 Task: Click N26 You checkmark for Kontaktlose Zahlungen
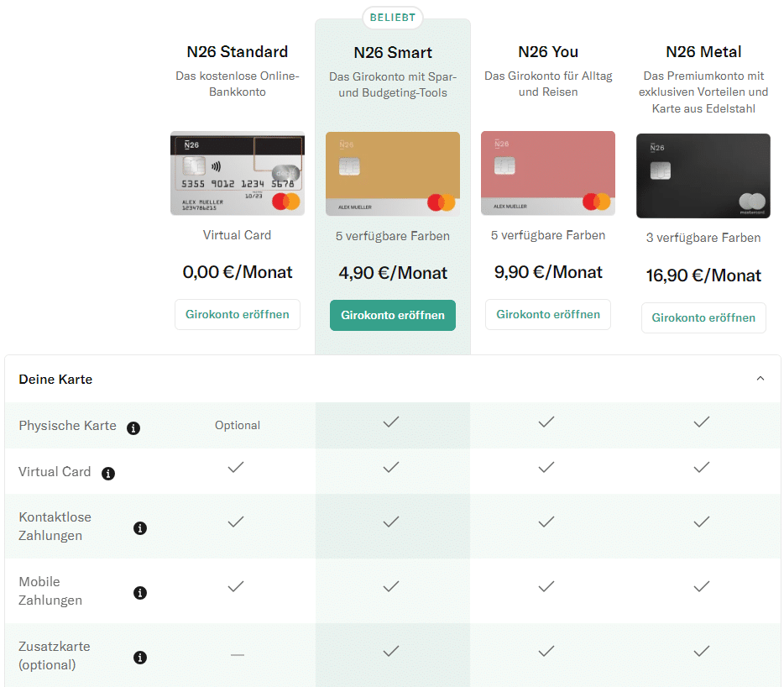tap(546, 522)
